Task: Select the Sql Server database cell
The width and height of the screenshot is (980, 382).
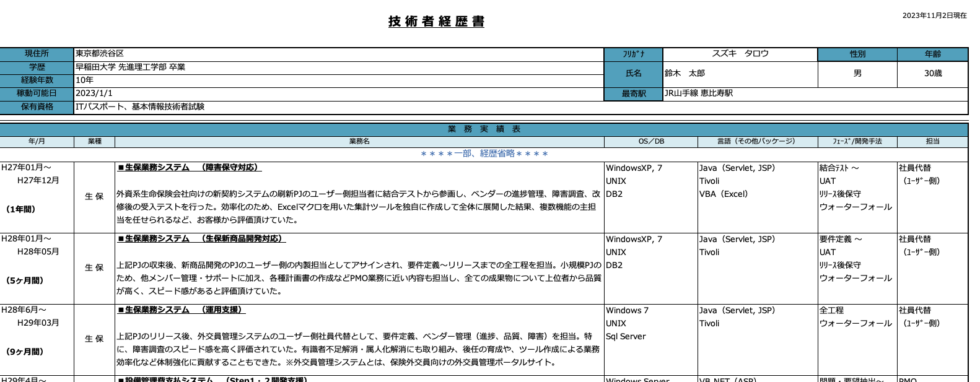Action: (x=626, y=336)
